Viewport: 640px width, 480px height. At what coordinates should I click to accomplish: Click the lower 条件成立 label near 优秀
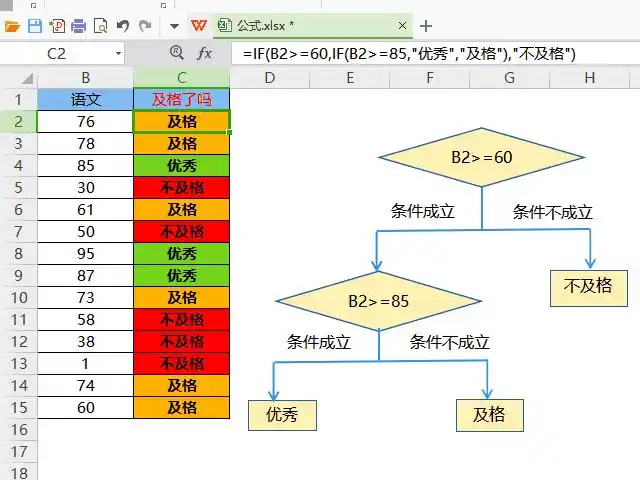point(318,342)
